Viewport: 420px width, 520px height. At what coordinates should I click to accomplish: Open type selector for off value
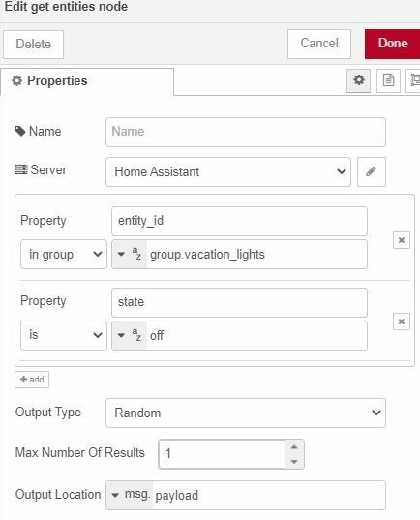point(130,335)
